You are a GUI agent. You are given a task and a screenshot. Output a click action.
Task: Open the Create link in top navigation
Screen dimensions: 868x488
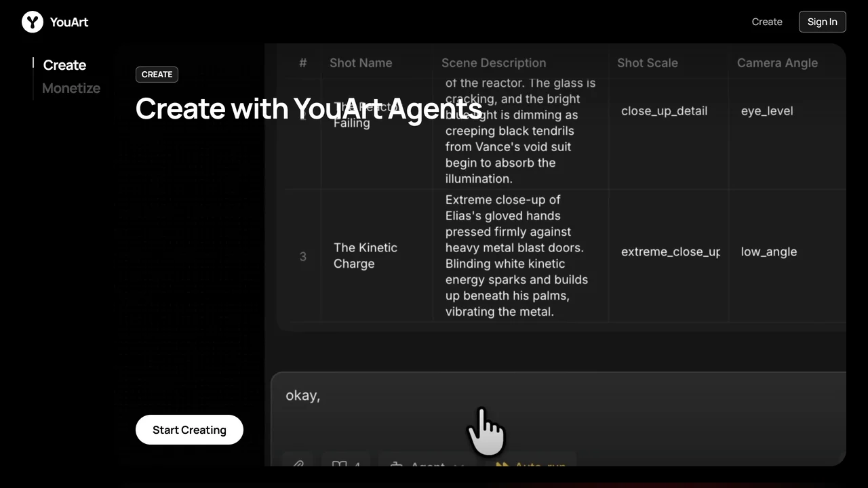[767, 22]
